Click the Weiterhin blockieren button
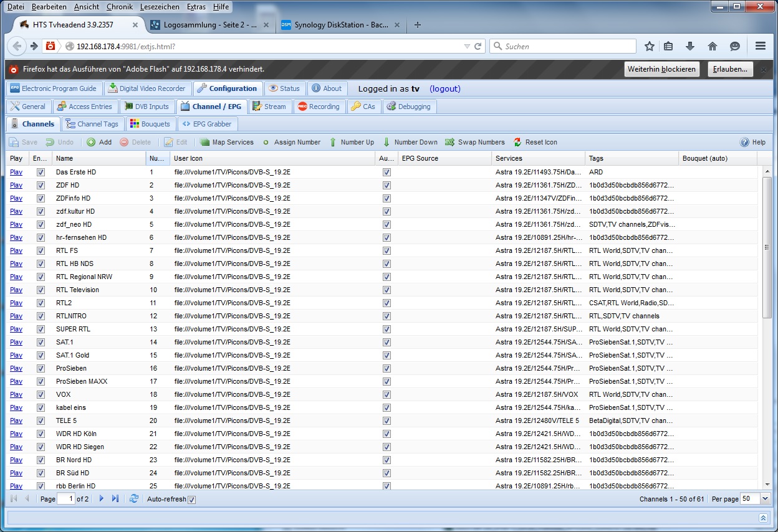The image size is (778, 532). coord(661,69)
